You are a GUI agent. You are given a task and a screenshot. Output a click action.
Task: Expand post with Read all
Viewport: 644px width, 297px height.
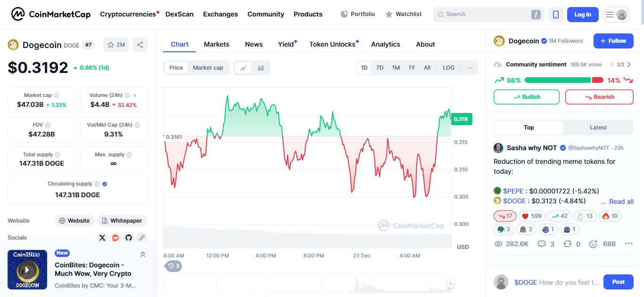coord(621,201)
